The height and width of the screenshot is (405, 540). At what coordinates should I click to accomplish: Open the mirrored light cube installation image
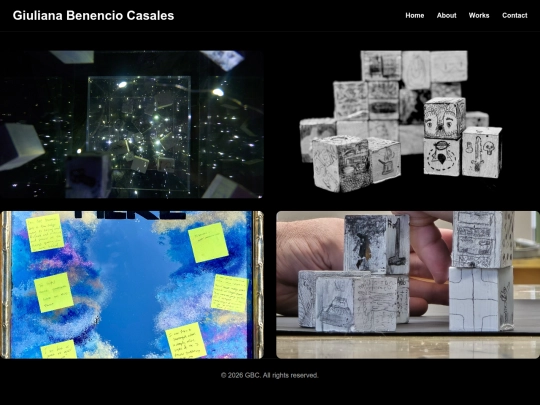[x=132, y=124]
